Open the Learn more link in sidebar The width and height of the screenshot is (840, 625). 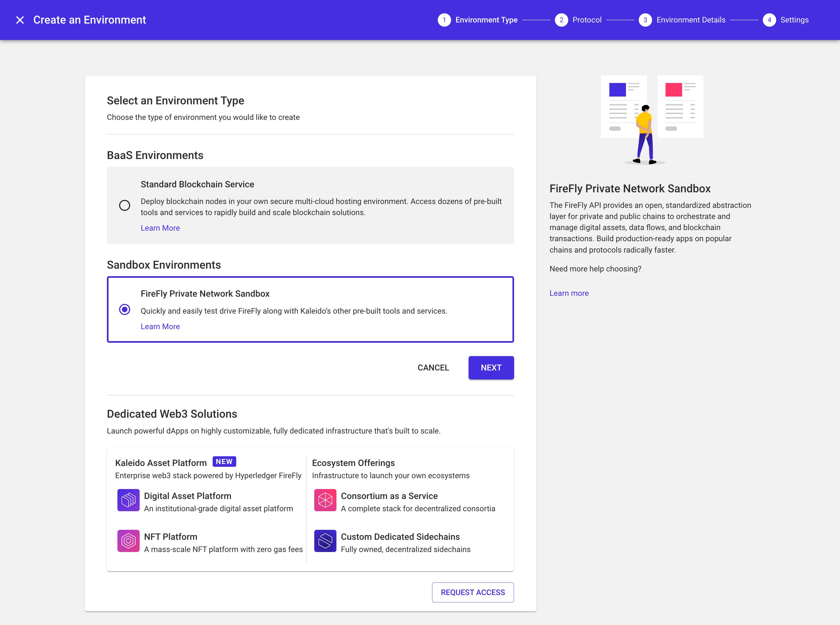click(569, 293)
